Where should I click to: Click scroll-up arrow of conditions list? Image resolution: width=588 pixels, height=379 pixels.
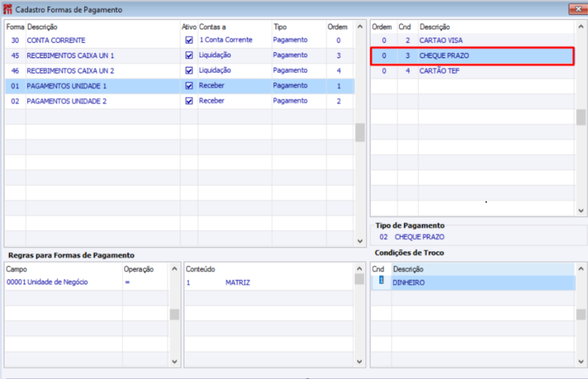(581, 26)
